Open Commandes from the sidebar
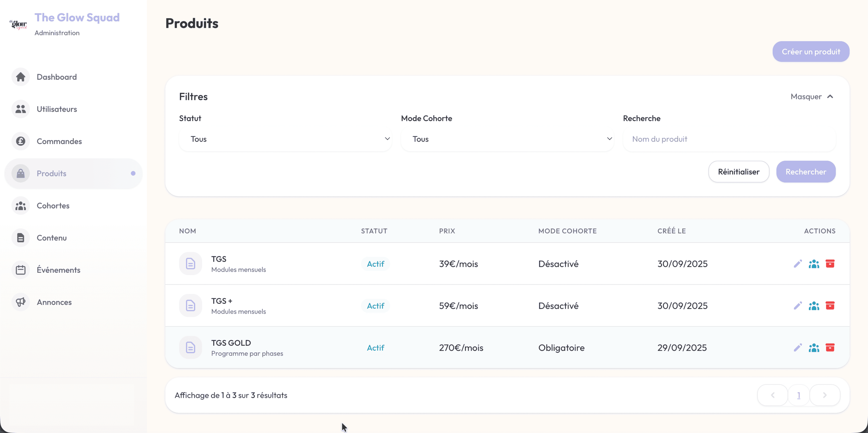 59,141
